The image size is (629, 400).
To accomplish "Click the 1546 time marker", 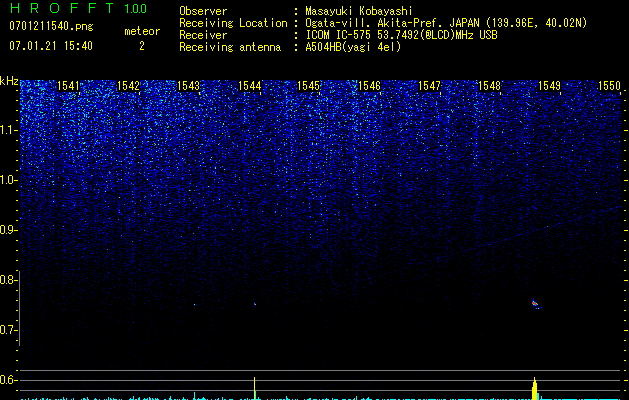I will [x=369, y=86].
